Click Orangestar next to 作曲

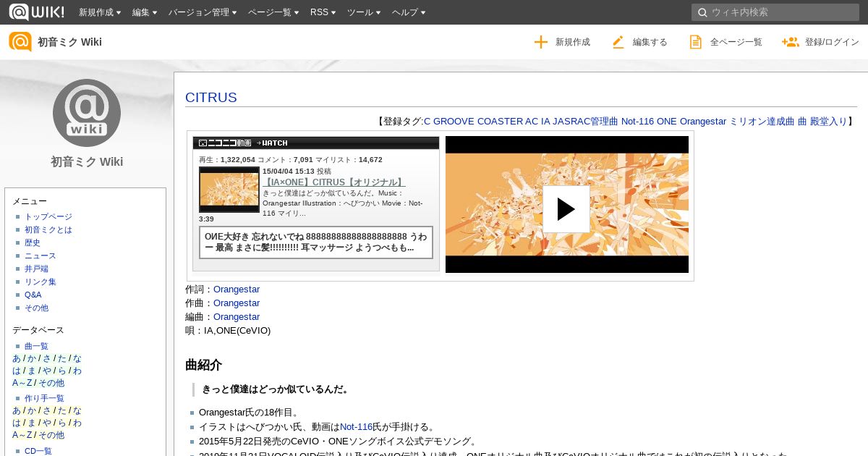pos(237,303)
